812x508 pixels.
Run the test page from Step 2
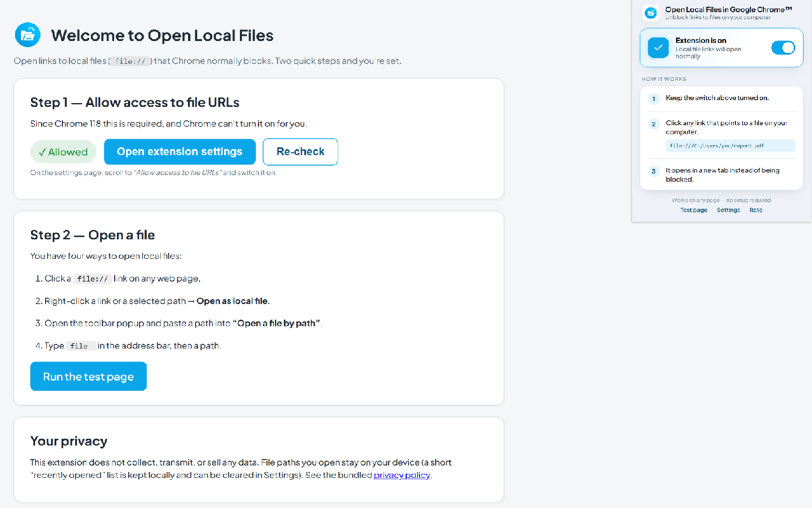(88, 377)
